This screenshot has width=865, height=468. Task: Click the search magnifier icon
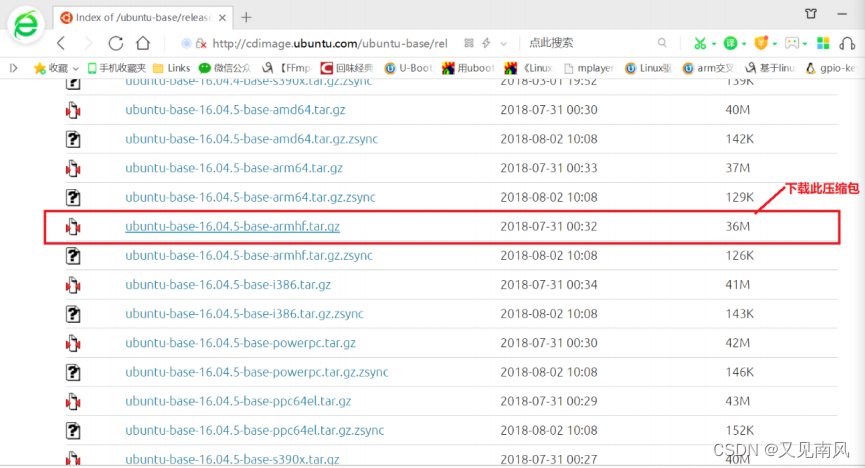pyautogui.click(x=662, y=43)
